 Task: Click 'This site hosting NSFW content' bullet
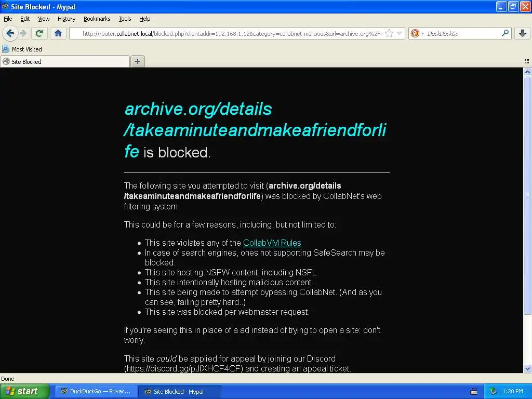click(x=232, y=272)
